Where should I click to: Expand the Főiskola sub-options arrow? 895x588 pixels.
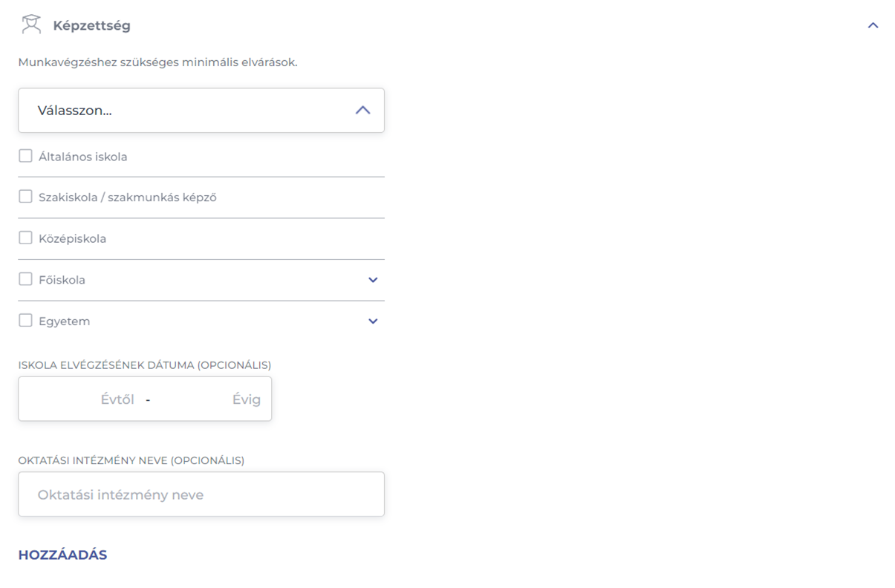click(x=373, y=280)
